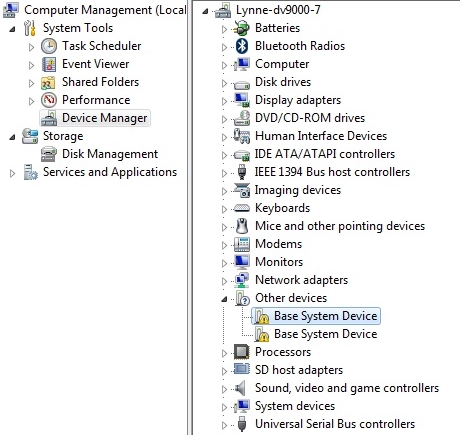This screenshot has width=460, height=435.
Task: Expand the Display adapters node
Action: coord(224,101)
